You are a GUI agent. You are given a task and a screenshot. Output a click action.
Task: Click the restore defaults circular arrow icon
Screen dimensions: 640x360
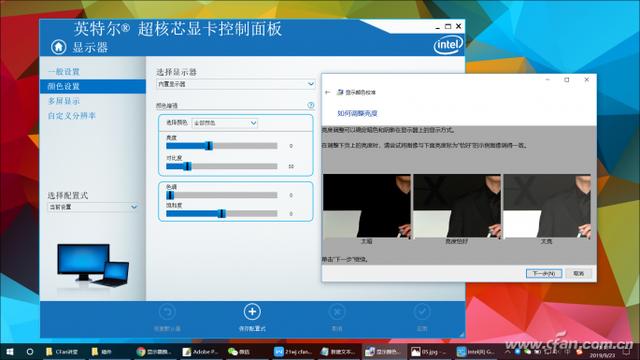pyautogui.click(x=167, y=312)
